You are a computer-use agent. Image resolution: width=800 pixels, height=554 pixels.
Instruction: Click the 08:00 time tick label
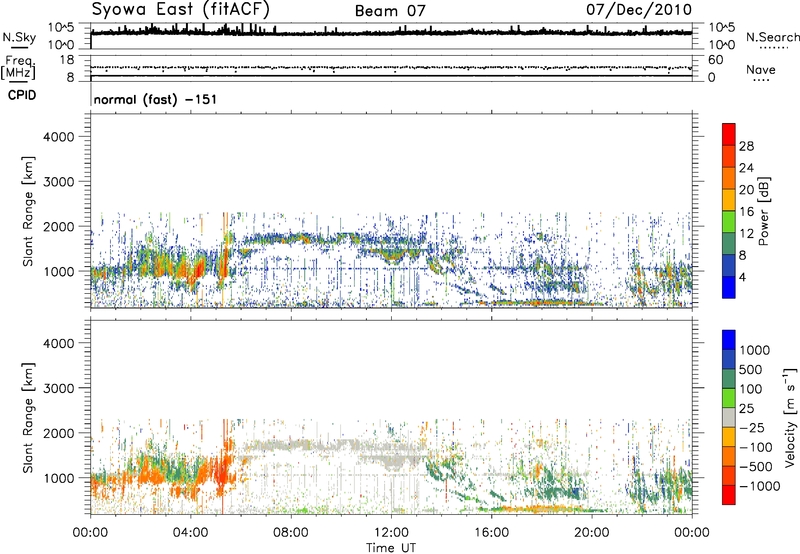pos(291,533)
